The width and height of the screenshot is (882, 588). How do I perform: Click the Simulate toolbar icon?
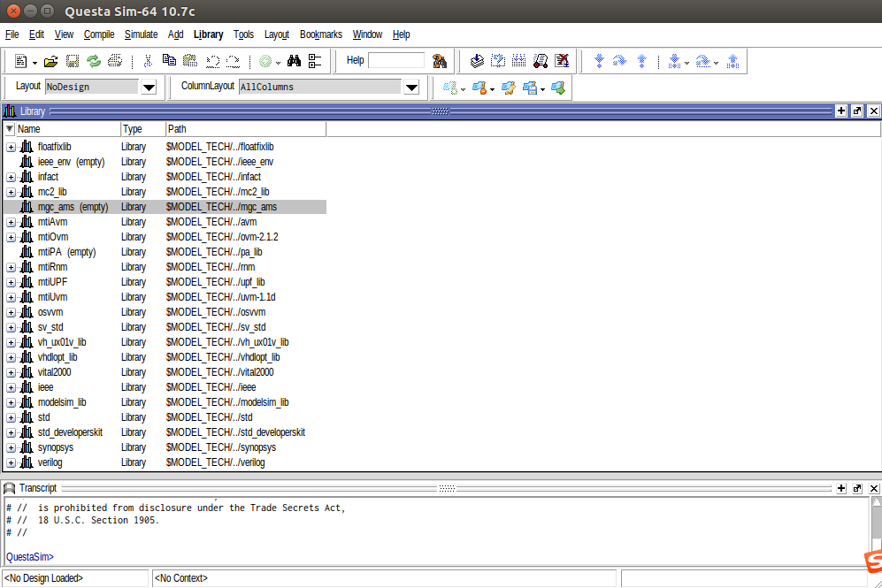pyautogui.click(x=541, y=61)
